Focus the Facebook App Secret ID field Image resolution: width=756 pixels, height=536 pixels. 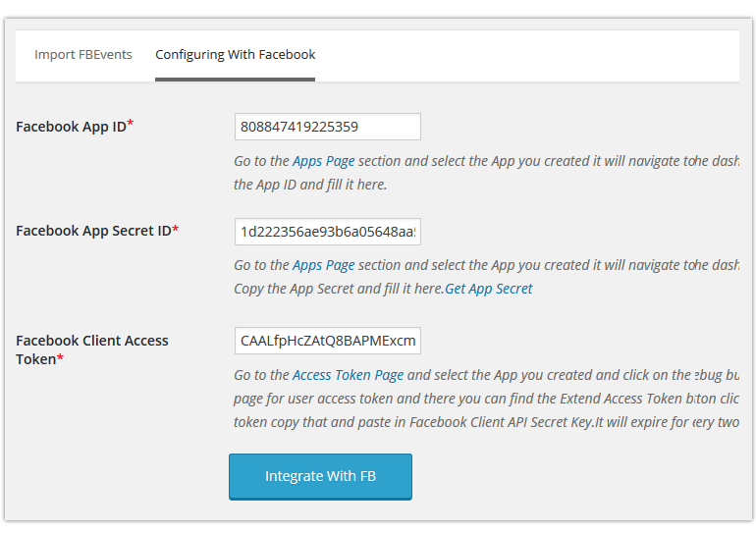click(x=328, y=232)
